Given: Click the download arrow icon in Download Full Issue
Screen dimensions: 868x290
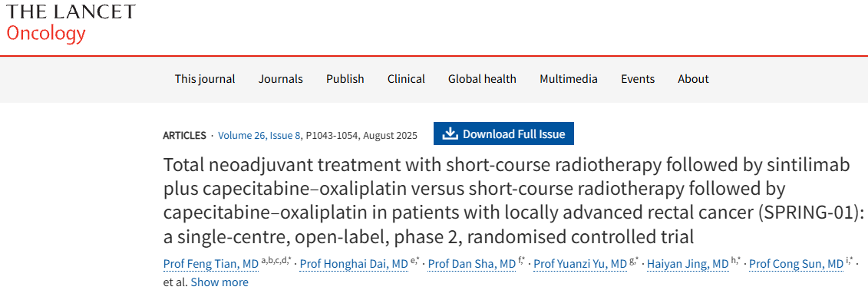Looking at the screenshot, I should [x=451, y=134].
